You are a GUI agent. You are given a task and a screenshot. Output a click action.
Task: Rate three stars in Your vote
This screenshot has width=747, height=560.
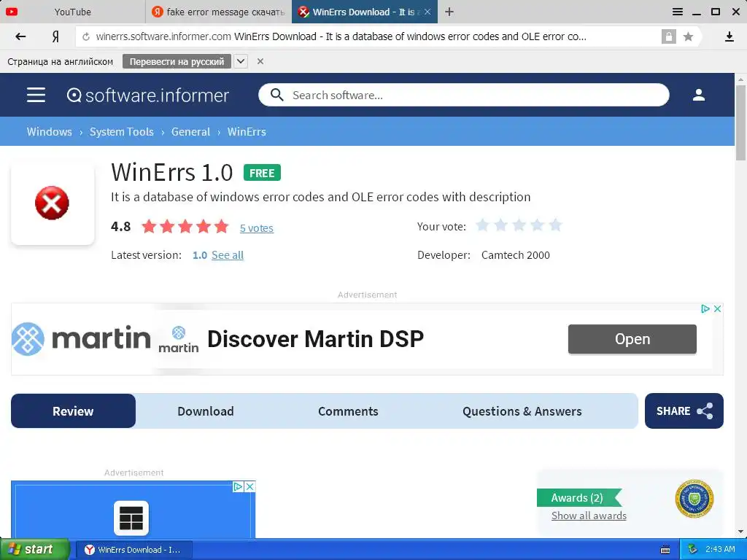tap(519, 225)
